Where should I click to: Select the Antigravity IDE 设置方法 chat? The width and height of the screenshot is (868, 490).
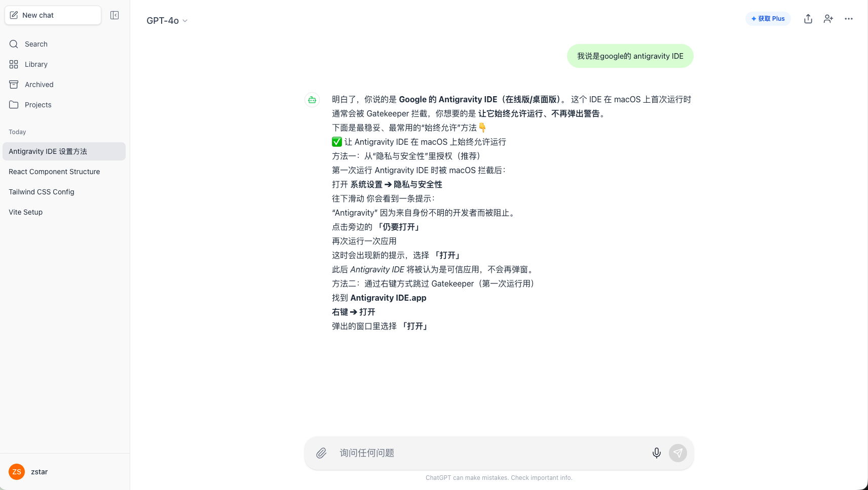(64, 151)
